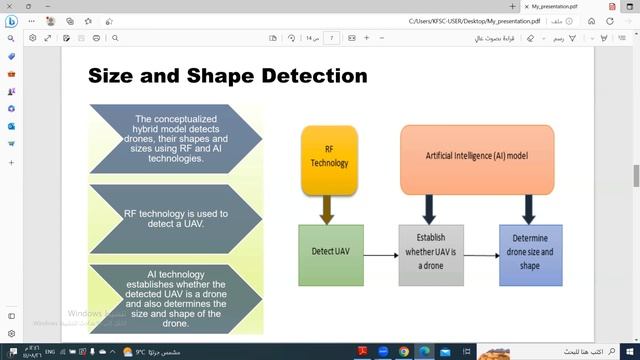Rotate the PDF page

(291, 38)
